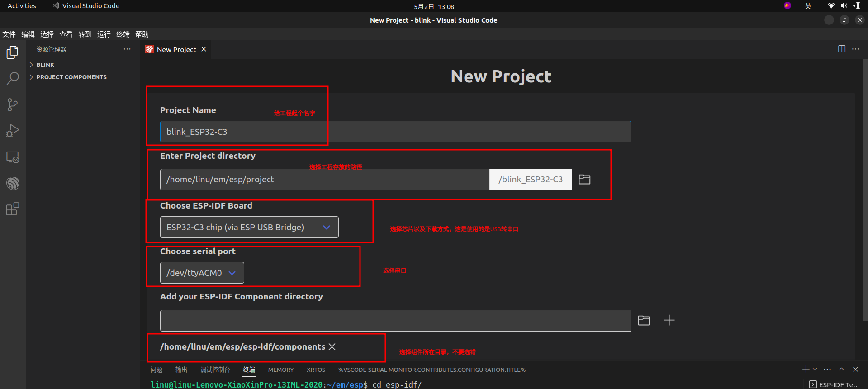
Task: Open the volume indicator in top bar
Action: click(844, 6)
